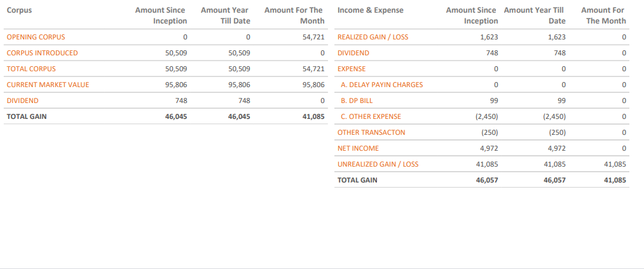Click TOTAL GAIN label under Income & Expense
This screenshot has height=269, width=644.
pos(357,180)
